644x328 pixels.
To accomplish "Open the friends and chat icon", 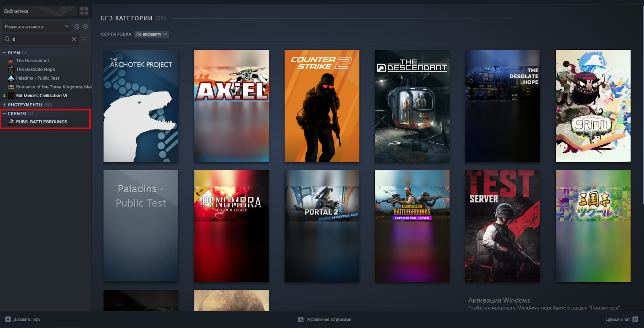I will point(635,320).
